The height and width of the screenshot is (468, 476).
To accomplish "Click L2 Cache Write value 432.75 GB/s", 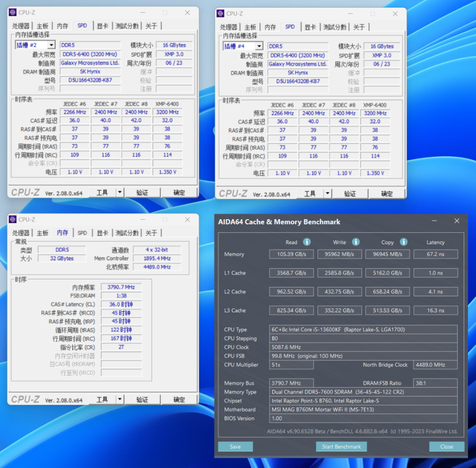I will tap(339, 292).
